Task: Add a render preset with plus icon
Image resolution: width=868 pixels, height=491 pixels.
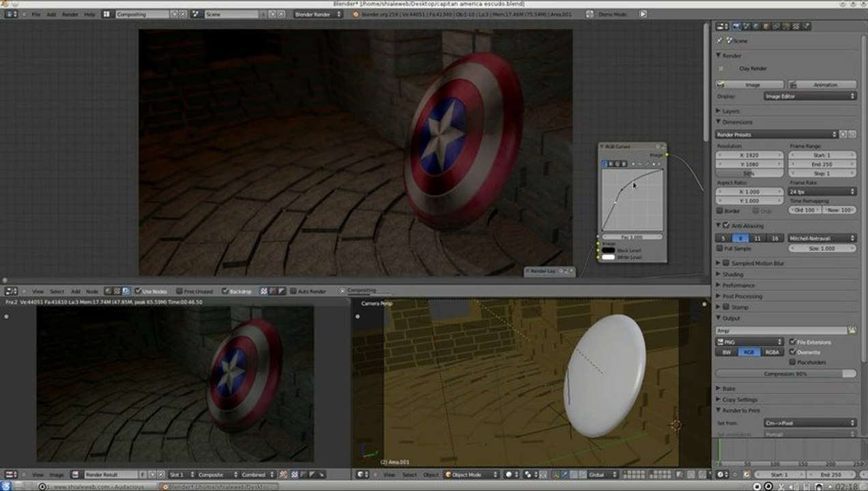Action: 843,134
